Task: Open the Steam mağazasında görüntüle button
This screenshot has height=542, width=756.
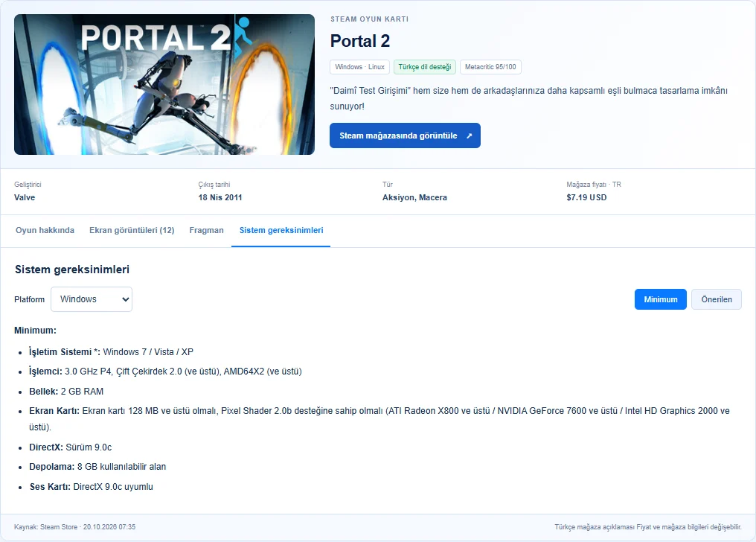Action: (x=405, y=135)
